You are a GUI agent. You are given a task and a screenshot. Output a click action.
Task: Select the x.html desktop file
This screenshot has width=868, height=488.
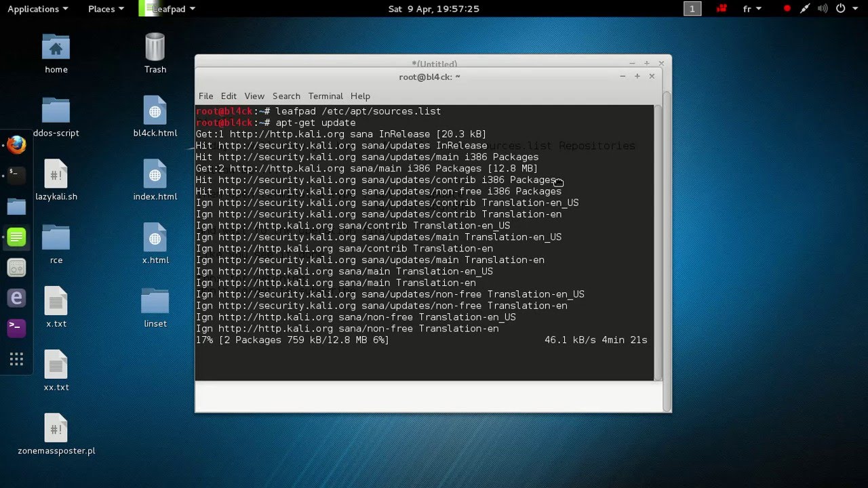coord(155,245)
